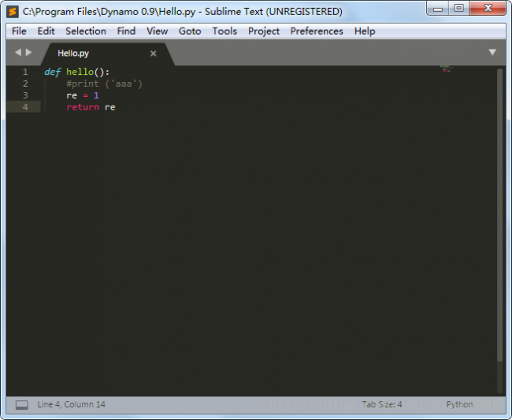Open the Project menu

tap(264, 32)
